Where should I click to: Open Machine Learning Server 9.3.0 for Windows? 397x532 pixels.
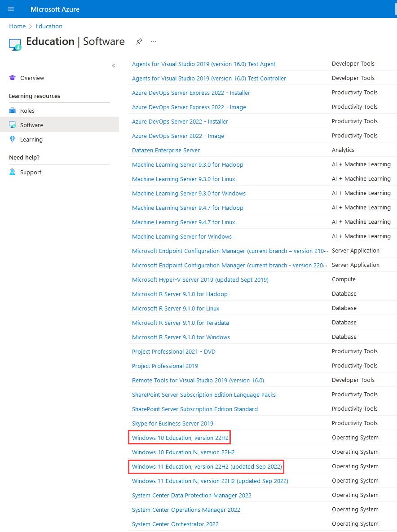189,193
